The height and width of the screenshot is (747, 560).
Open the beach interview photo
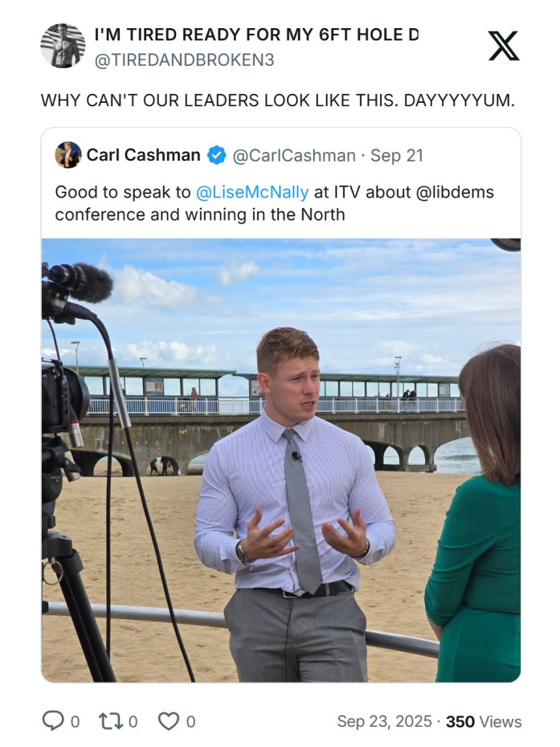click(x=281, y=460)
